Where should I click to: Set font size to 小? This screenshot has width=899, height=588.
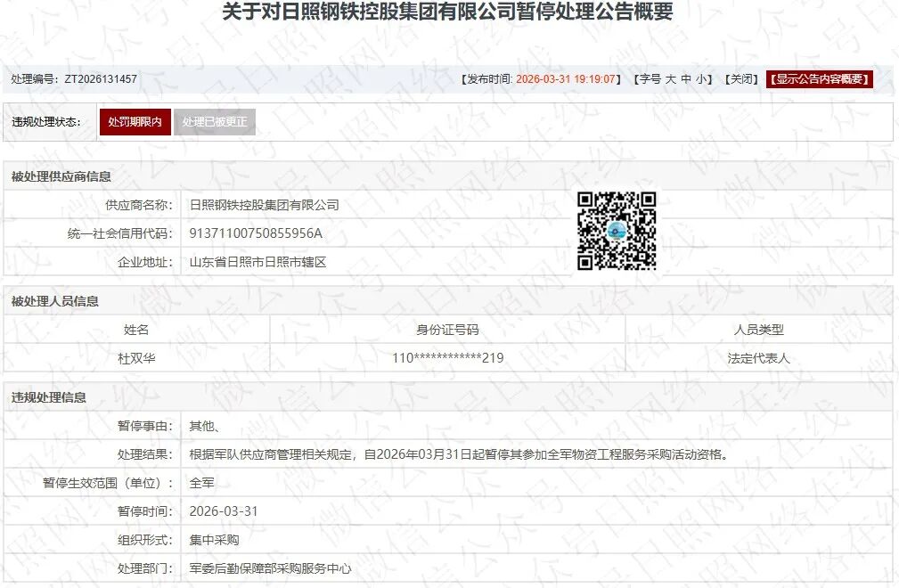[701, 79]
